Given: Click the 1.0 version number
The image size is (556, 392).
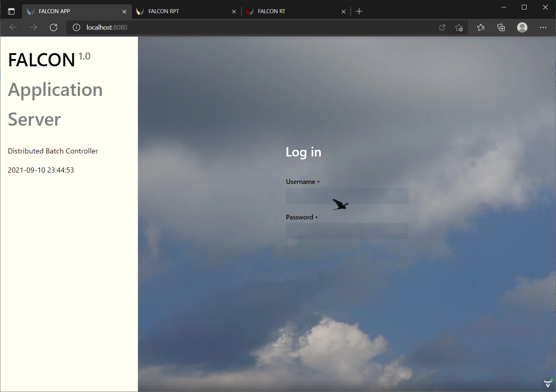Looking at the screenshot, I should 84,56.
